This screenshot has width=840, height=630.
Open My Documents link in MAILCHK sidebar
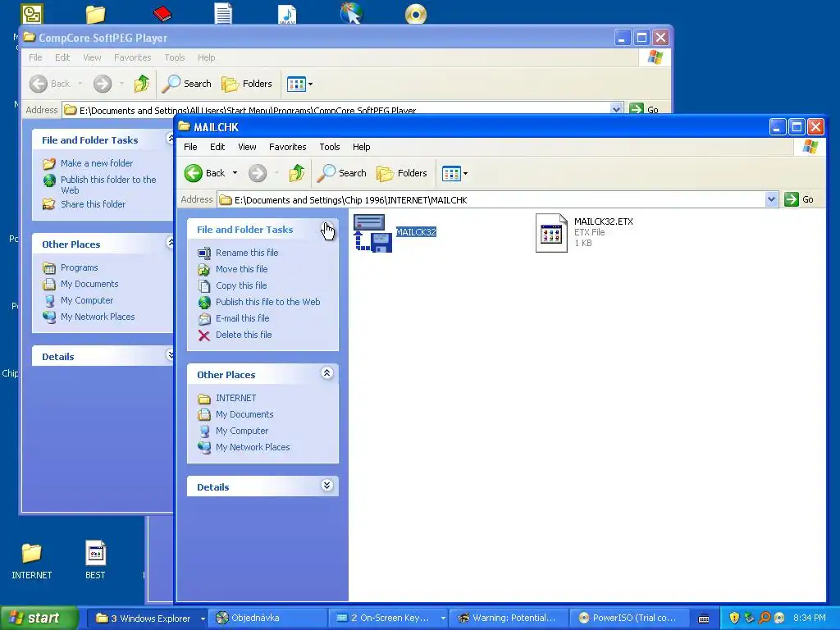tap(244, 414)
